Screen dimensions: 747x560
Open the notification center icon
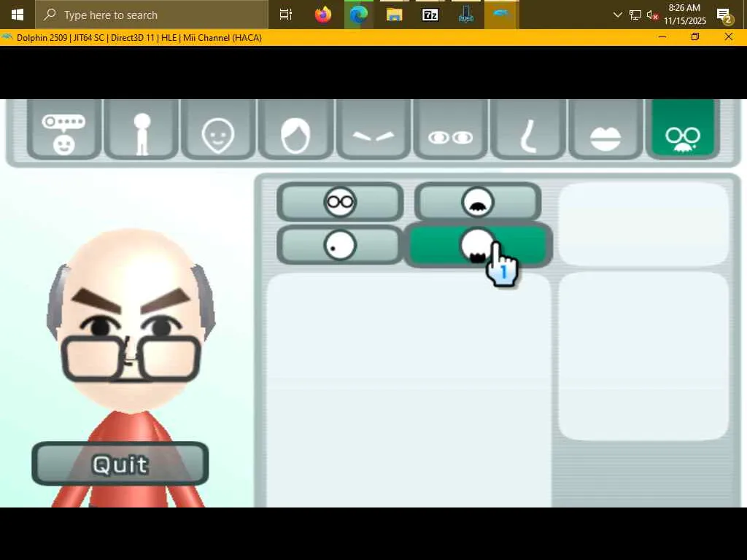coord(724,16)
